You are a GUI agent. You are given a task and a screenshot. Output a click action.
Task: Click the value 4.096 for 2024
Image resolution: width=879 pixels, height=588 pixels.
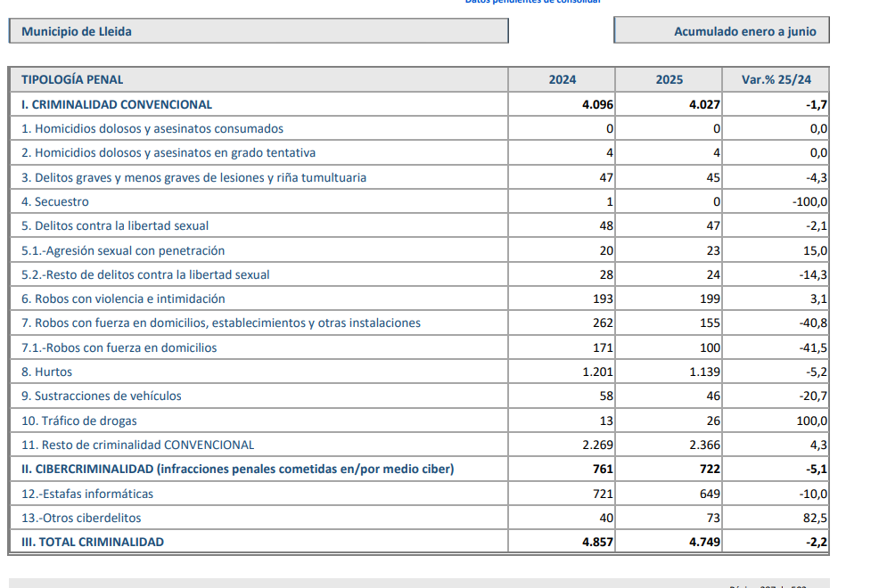tap(597, 105)
